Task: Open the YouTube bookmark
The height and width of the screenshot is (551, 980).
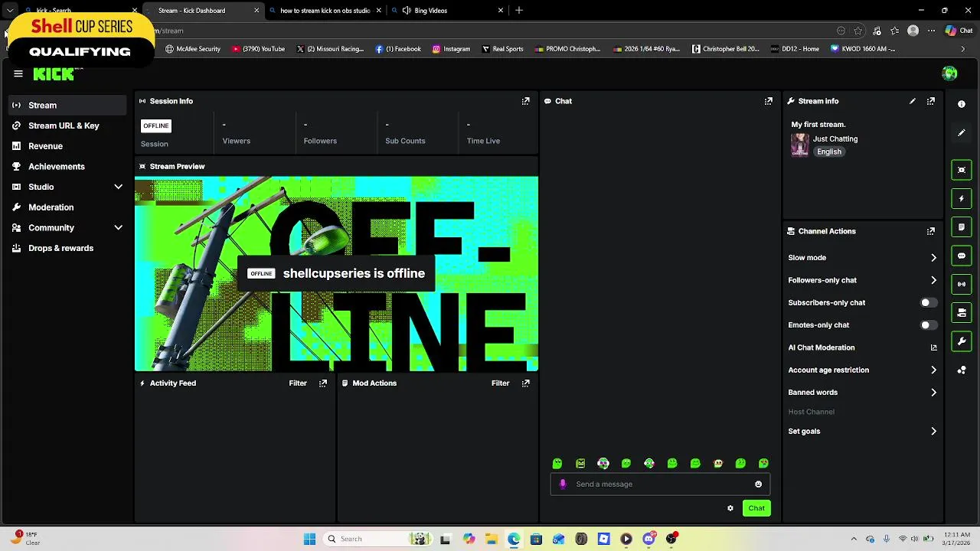Action: pos(258,49)
